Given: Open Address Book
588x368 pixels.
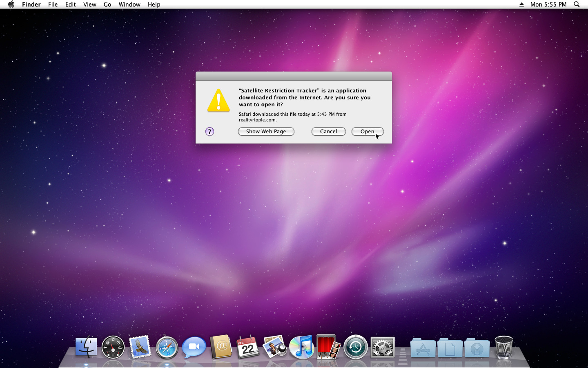Looking at the screenshot, I should tap(221, 347).
